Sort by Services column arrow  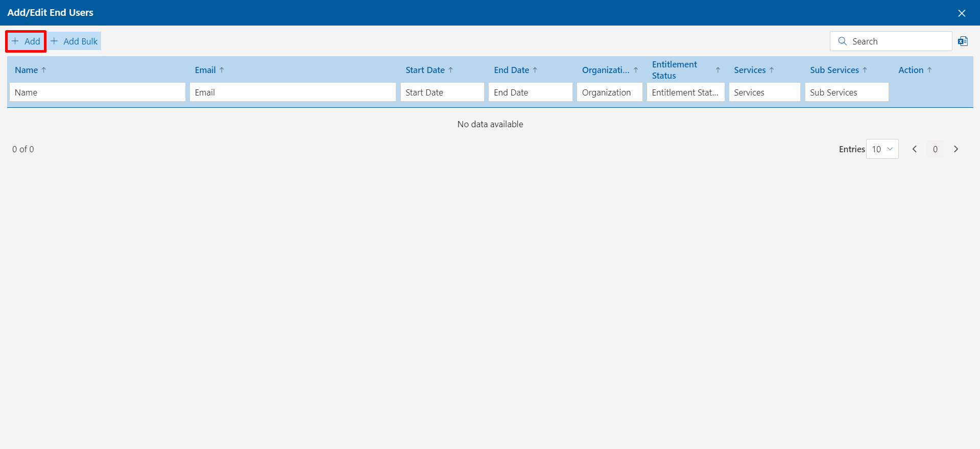tap(772, 70)
